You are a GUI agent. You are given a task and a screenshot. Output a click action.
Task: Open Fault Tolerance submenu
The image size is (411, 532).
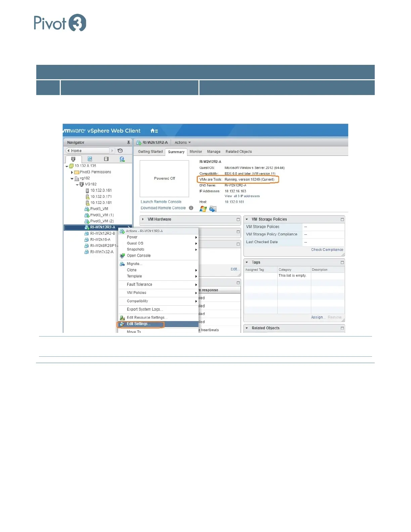[158, 285]
